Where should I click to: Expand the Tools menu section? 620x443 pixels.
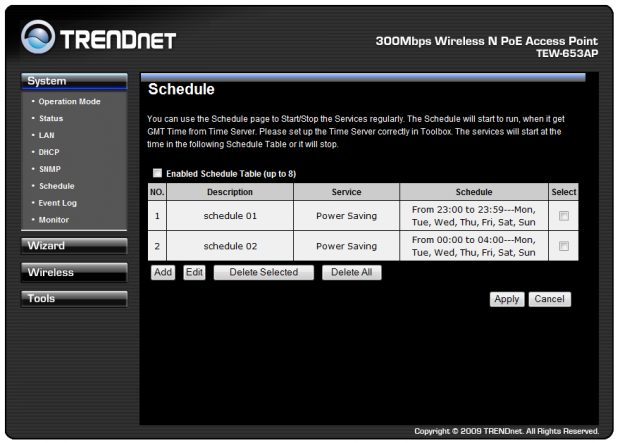pyautogui.click(x=74, y=298)
